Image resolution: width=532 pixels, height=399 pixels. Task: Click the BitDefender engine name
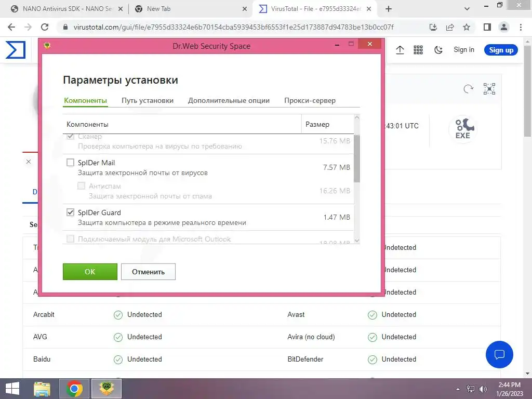tap(305, 359)
